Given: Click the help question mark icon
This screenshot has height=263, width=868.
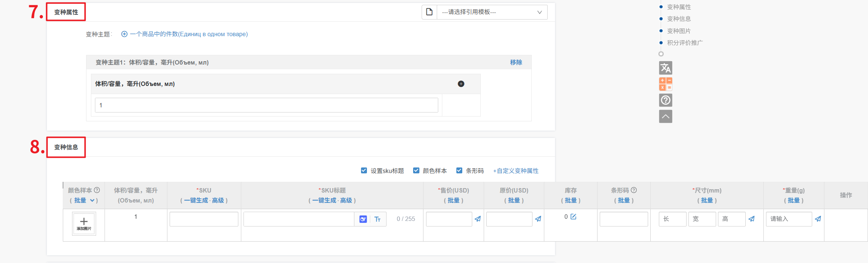Looking at the screenshot, I should [x=666, y=100].
